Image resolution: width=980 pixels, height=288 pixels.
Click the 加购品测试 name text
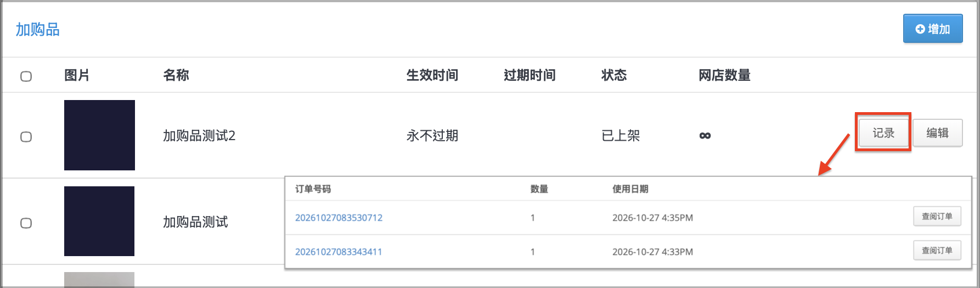(195, 222)
